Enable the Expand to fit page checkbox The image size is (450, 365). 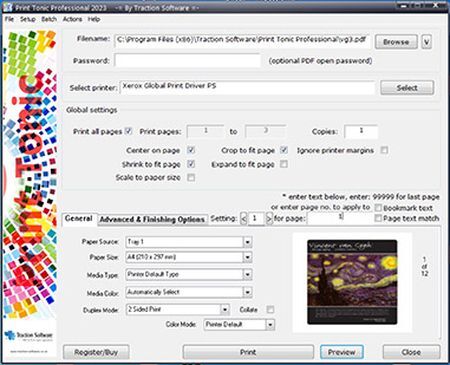284,164
